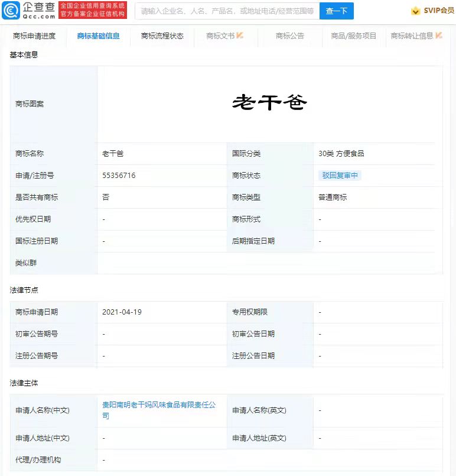Open the 商标文书 tab
The width and height of the screenshot is (456, 476).
(220, 36)
